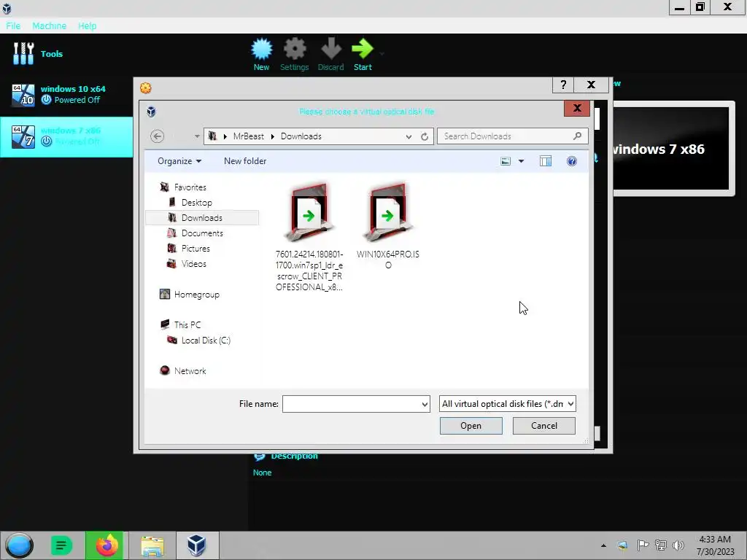The width and height of the screenshot is (747, 560).
Task: Open the Organize dropdown menu
Action: coord(179,161)
